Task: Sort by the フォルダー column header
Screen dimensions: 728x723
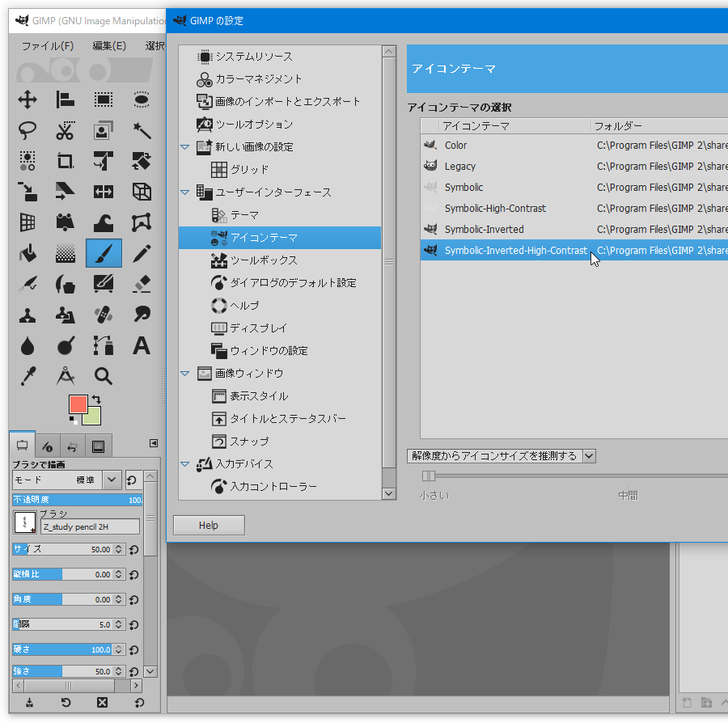Action: point(659,126)
